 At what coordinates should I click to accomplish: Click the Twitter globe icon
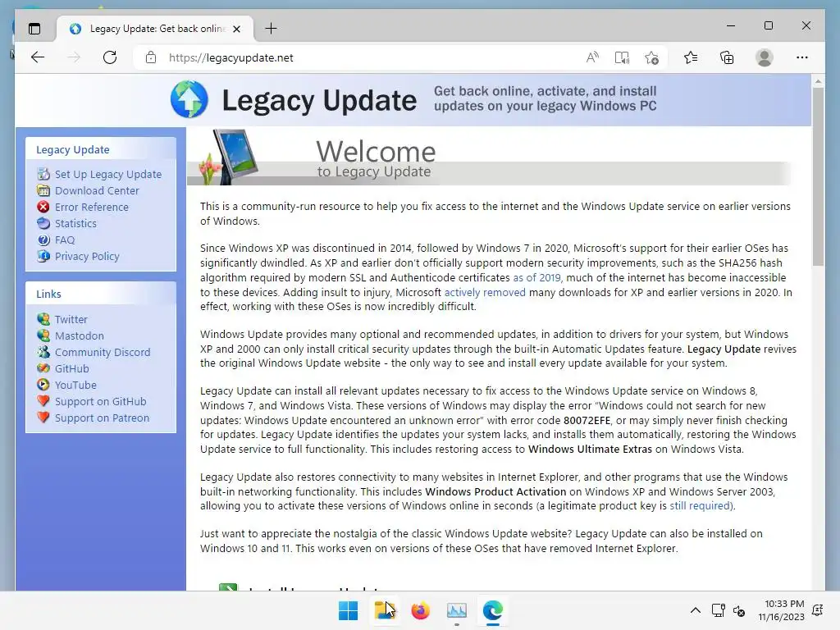pos(43,319)
